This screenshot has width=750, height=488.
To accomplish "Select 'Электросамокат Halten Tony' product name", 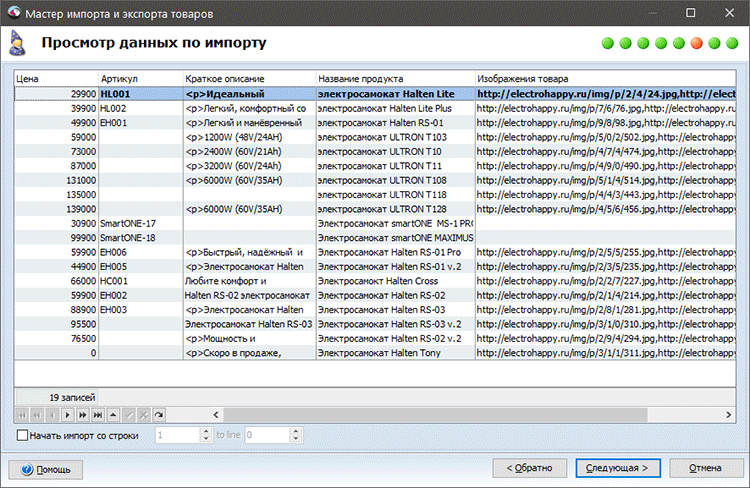I will tap(396, 353).
